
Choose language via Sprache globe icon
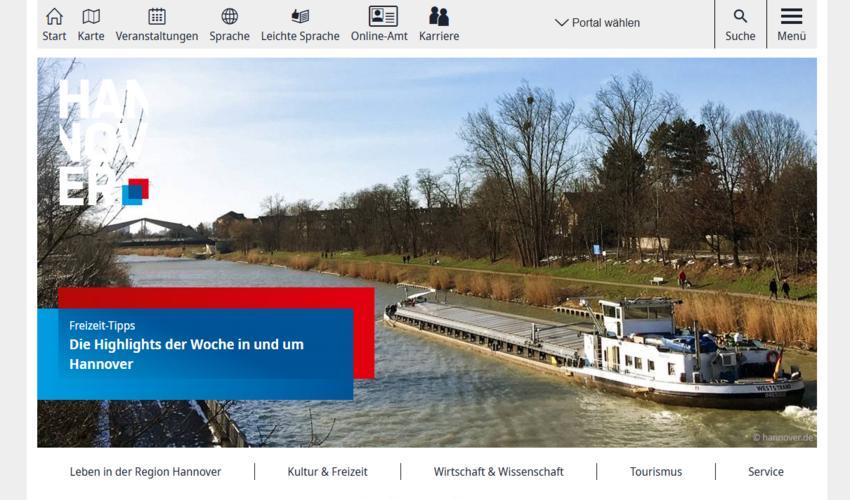point(229,16)
